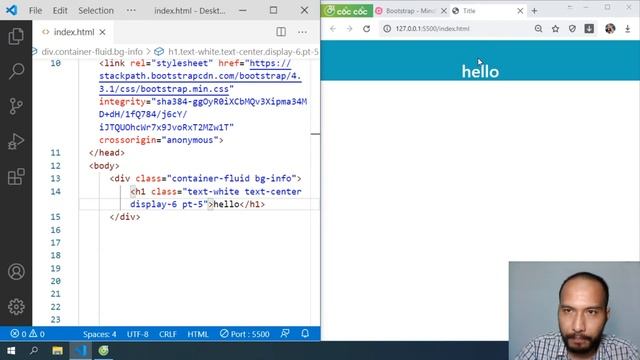Switch to Cốc Cốc browser from taskbar
640x360 pixels.
point(104,351)
